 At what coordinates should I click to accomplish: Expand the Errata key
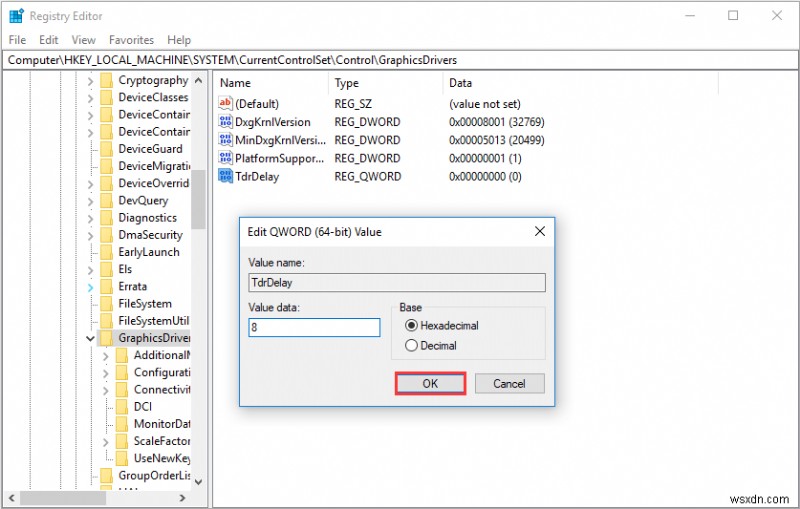(90, 287)
